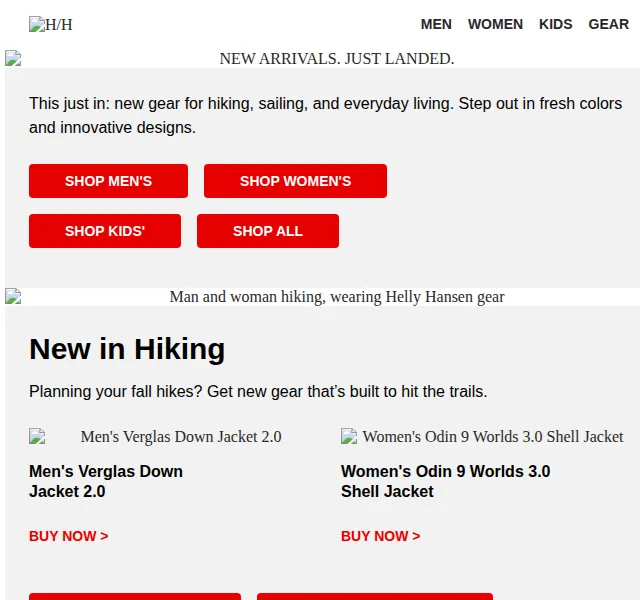Click Men's Verglas Down Jacket 2.0 image alt text

pos(181,437)
